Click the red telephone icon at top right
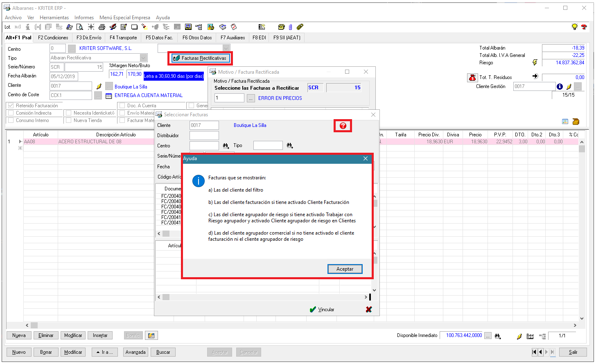Viewport: 596px width, 364px height. click(584, 27)
